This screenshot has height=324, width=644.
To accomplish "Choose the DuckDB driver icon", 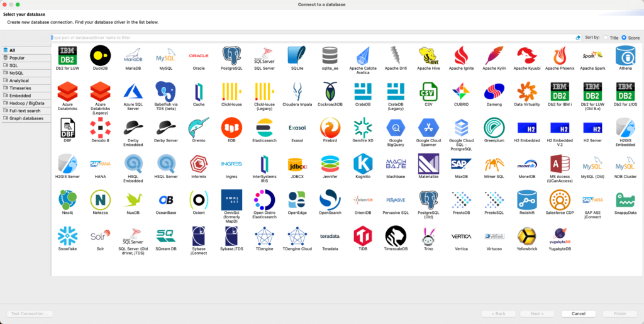I will (100, 56).
